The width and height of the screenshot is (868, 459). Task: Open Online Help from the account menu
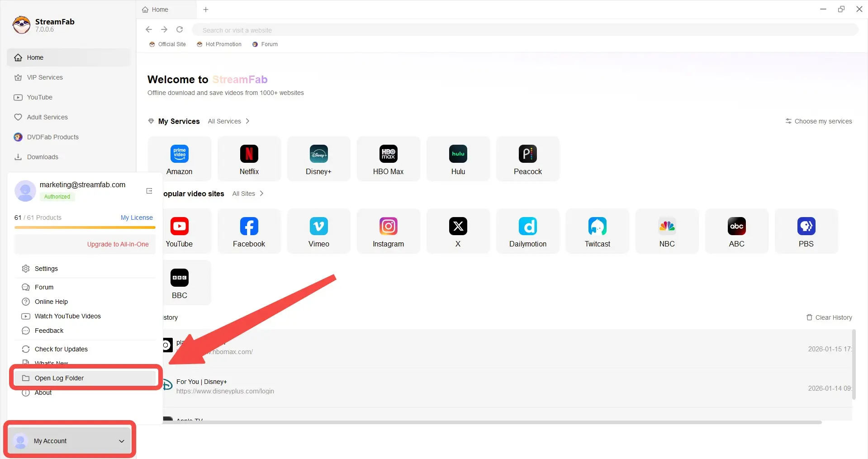85,302
